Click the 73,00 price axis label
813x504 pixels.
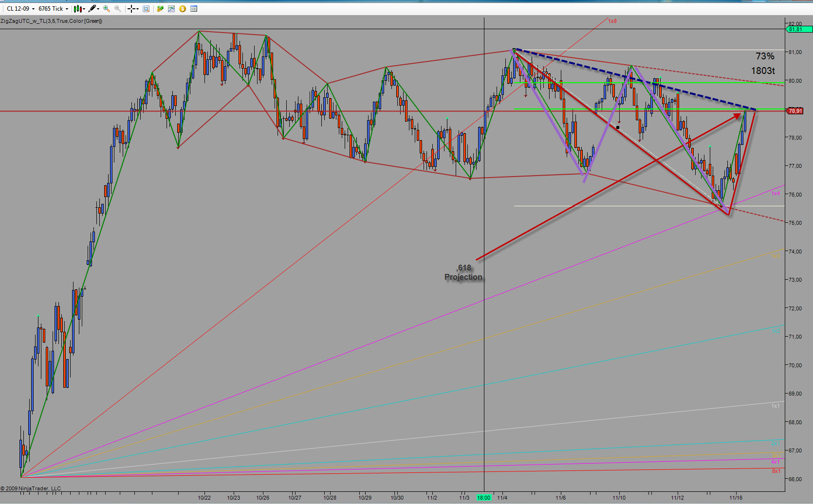(x=795, y=280)
